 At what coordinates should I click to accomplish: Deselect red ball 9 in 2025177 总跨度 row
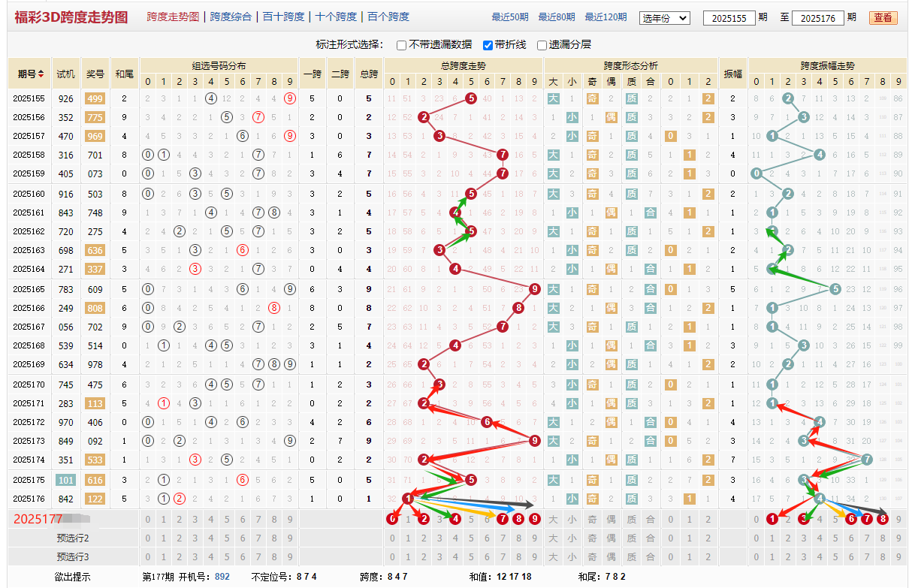tap(534, 518)
